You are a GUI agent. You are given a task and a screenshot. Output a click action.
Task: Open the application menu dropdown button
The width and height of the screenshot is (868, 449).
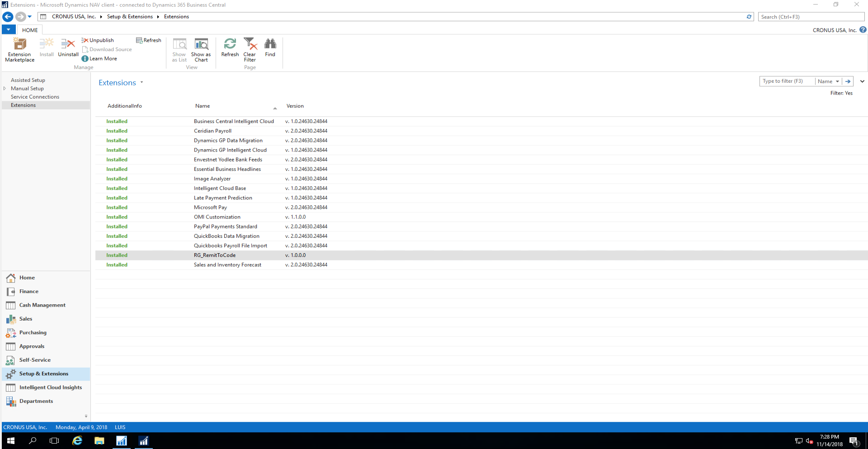pyautogui.click(x=9, y=30)
